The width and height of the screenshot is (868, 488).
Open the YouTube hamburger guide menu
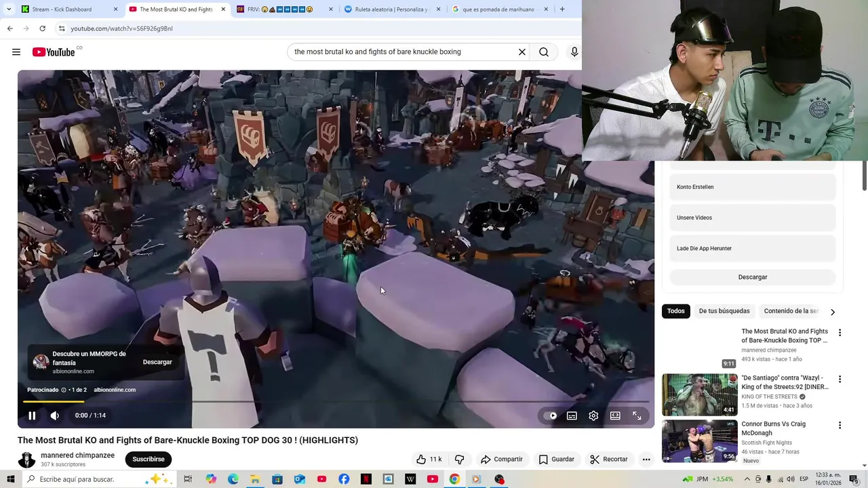click(16, 52)
